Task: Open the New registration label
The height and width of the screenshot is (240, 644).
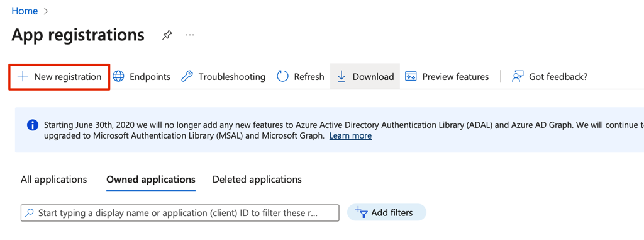Action: pyautogui.click(x=68, y=77)
